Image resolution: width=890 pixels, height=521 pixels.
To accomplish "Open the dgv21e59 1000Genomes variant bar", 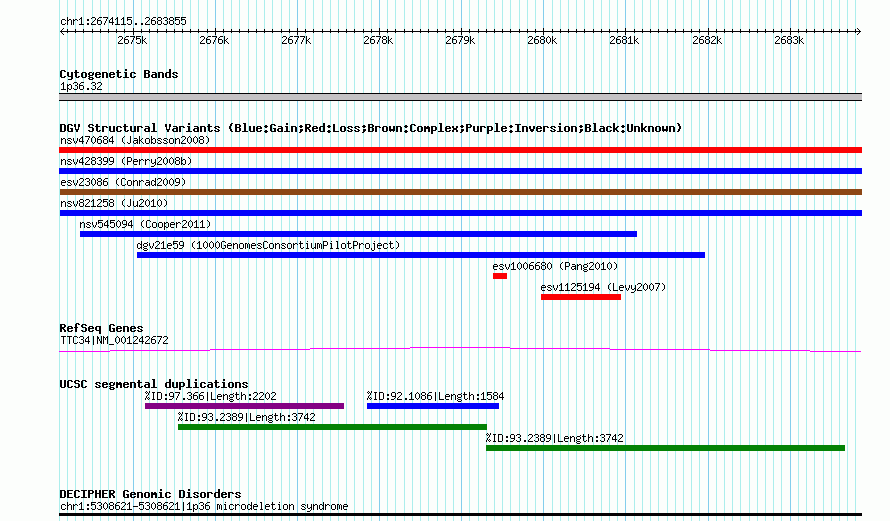I will coord(421,255).
